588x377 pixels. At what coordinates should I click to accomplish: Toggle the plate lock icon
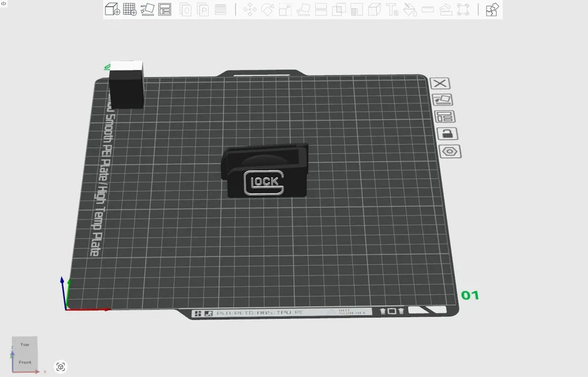coord(447,134)
